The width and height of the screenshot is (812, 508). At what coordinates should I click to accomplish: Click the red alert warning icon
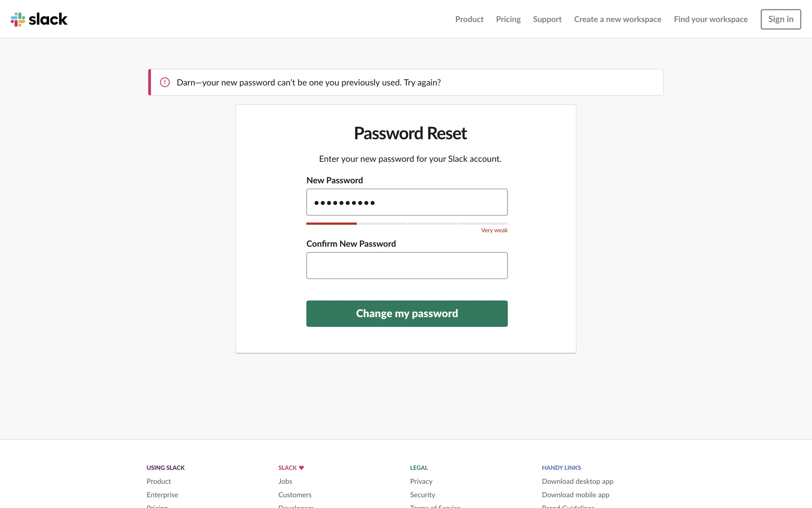[165, 83]
